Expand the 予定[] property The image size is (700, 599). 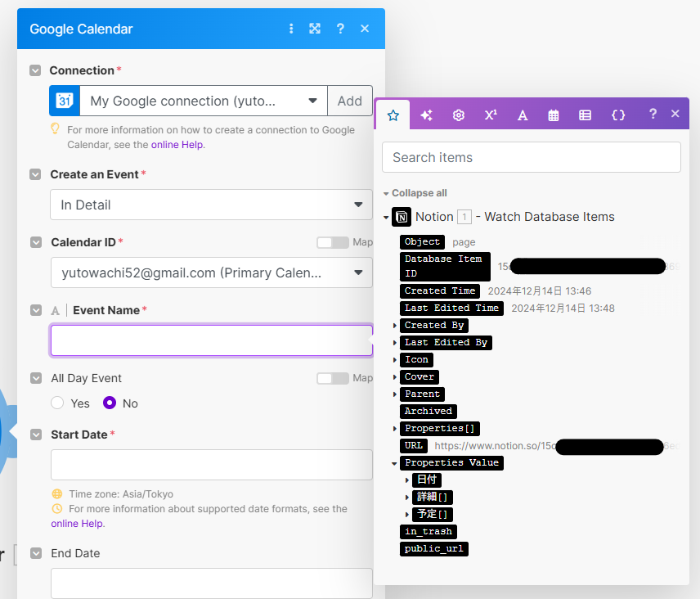pyautogui.click(x=407, y=515)
